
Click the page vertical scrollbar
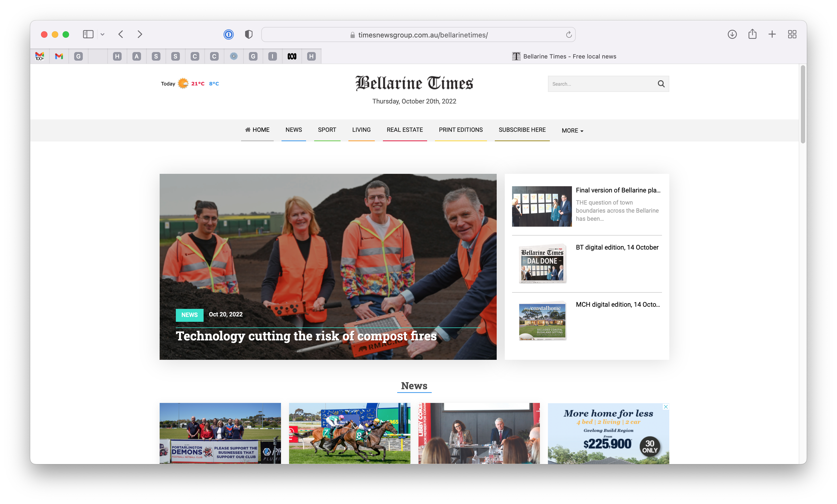[x=803, y=104]
